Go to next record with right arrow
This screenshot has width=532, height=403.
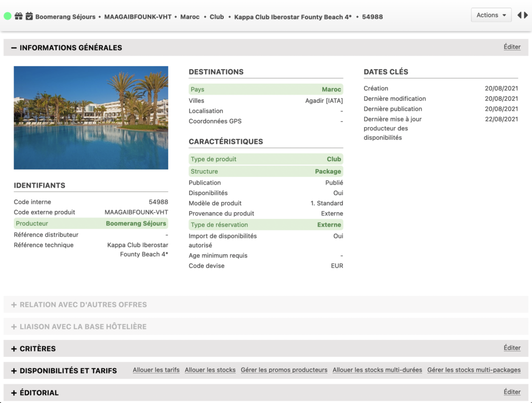click(526, 16)
